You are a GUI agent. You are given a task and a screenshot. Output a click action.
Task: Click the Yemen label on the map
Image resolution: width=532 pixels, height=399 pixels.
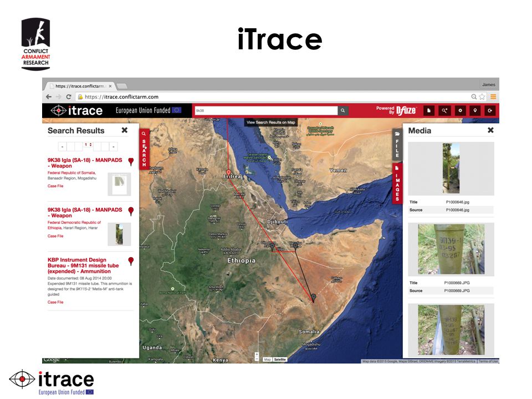click(x=338, y=170)
